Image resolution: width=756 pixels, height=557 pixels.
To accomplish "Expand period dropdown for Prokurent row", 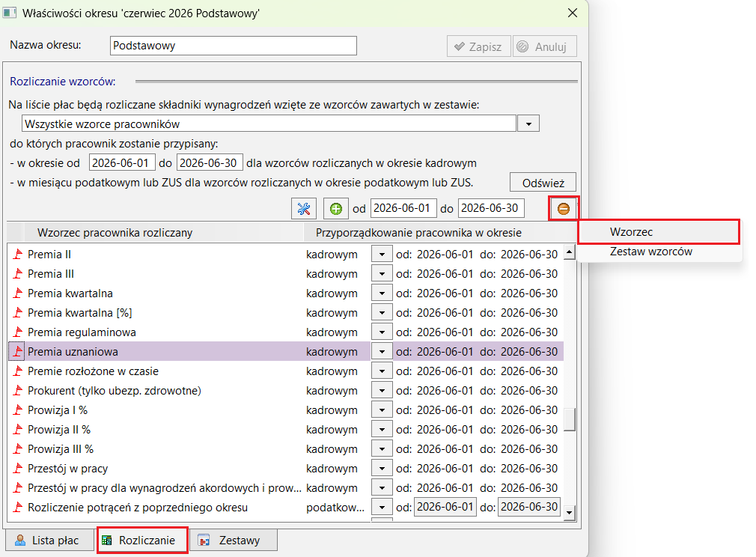I will point(382,390).
